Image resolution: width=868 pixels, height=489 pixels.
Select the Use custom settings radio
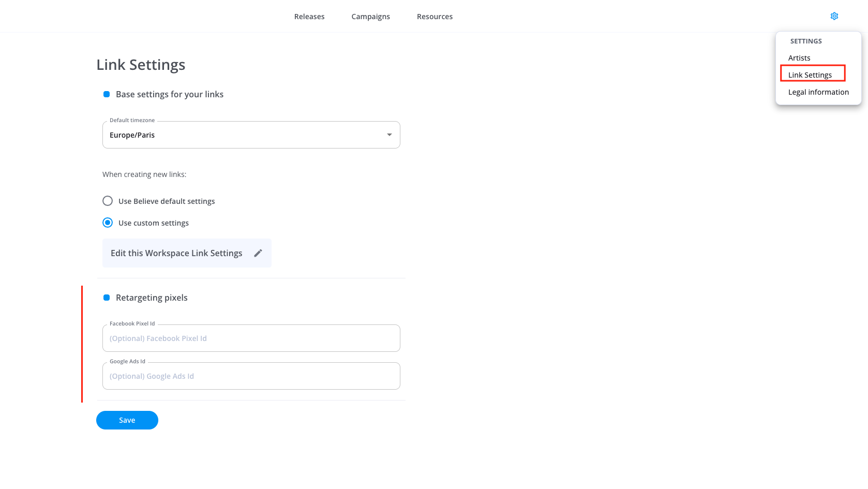tap(108, 223)
